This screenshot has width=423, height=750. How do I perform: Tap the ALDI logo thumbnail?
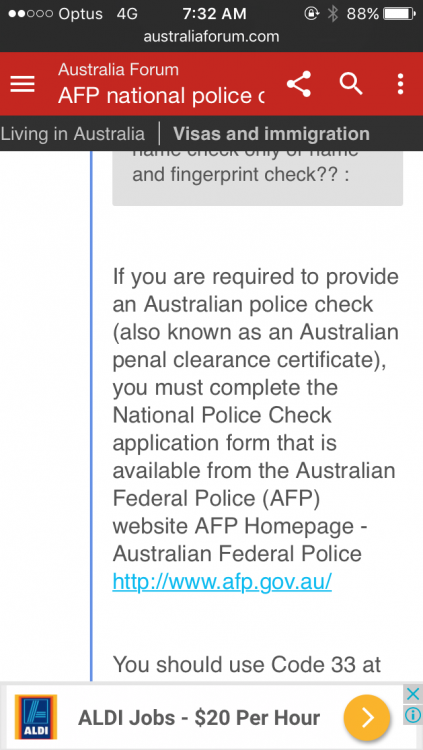tap(36, 717)
